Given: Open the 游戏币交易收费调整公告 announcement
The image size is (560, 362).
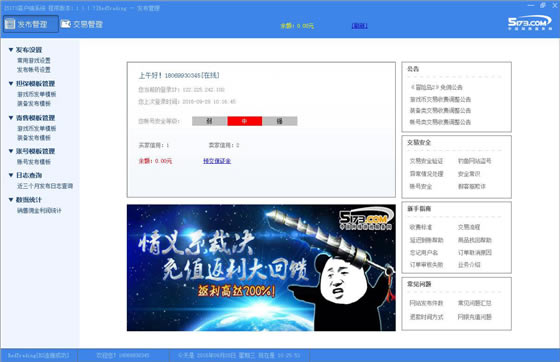Looking at the screenshot, I should click(x=440, y=99).
